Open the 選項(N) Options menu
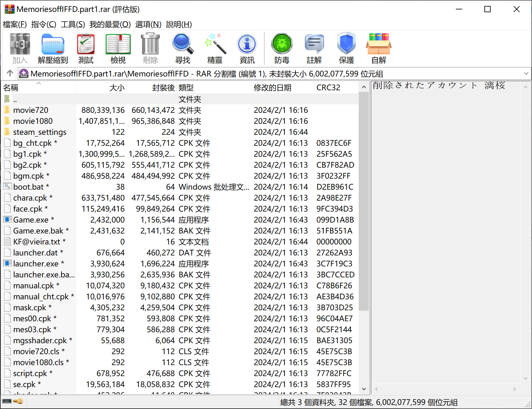Screen dimensions: 532x409 (148, 24)
